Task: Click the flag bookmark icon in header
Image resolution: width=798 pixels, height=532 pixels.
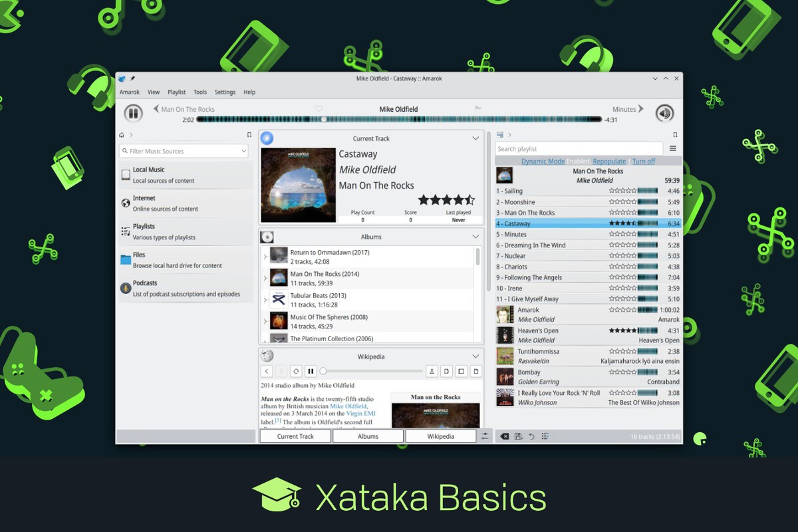Action: pos(477,108)
